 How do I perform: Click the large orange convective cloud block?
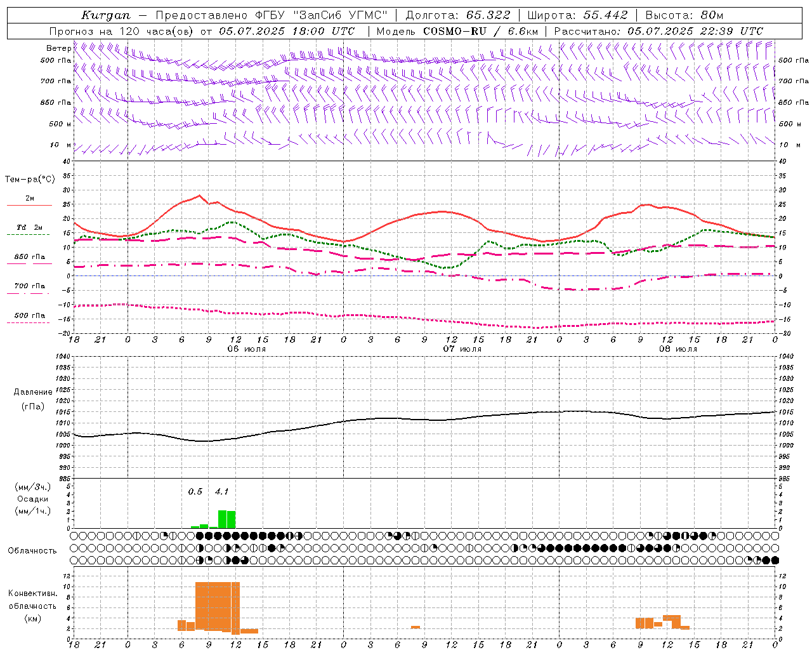click(218, 606)
